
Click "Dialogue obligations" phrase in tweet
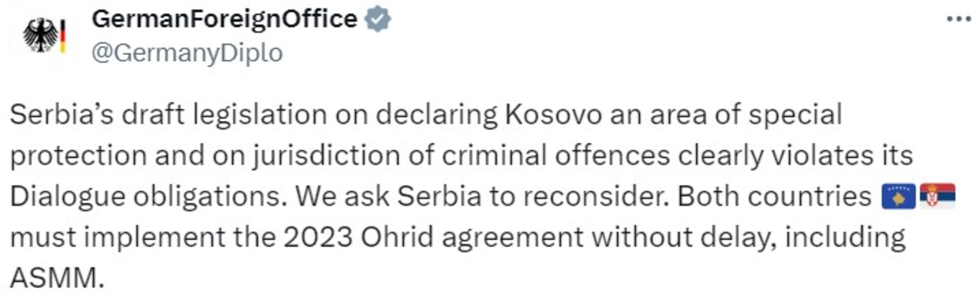[148, 197]
